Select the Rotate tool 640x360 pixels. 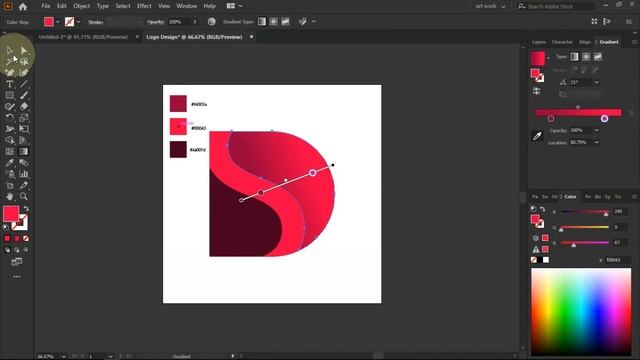(10, 118)
